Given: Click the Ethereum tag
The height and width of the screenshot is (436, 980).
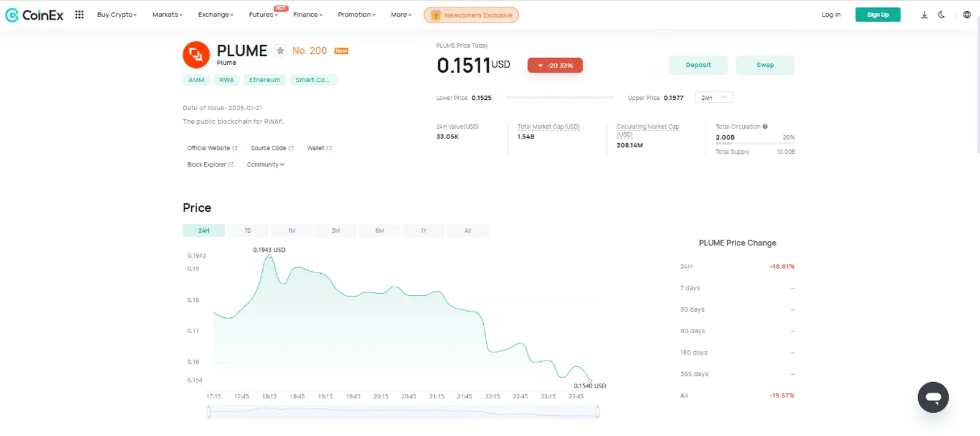Looking at the screenshot, I should [x=265, y=80].
